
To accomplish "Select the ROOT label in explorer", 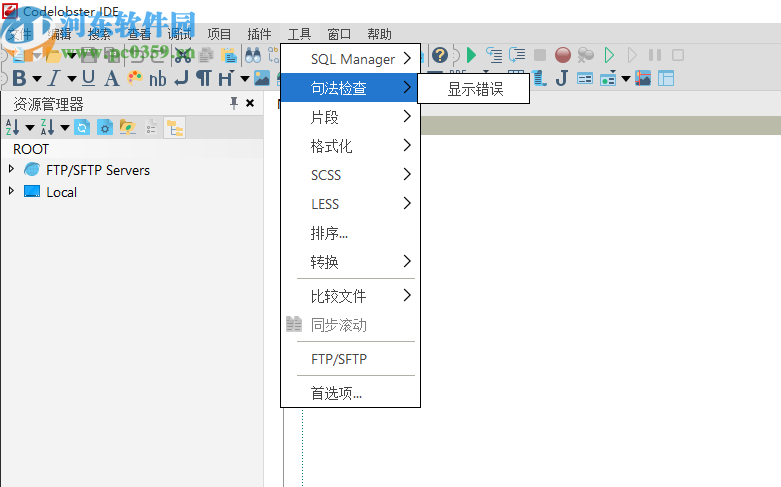I will click(30, 149).
